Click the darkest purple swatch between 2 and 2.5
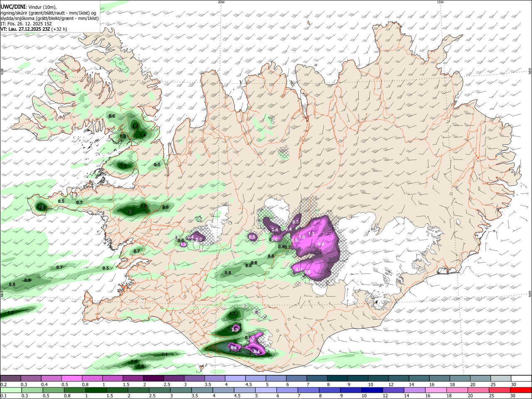 153,379
